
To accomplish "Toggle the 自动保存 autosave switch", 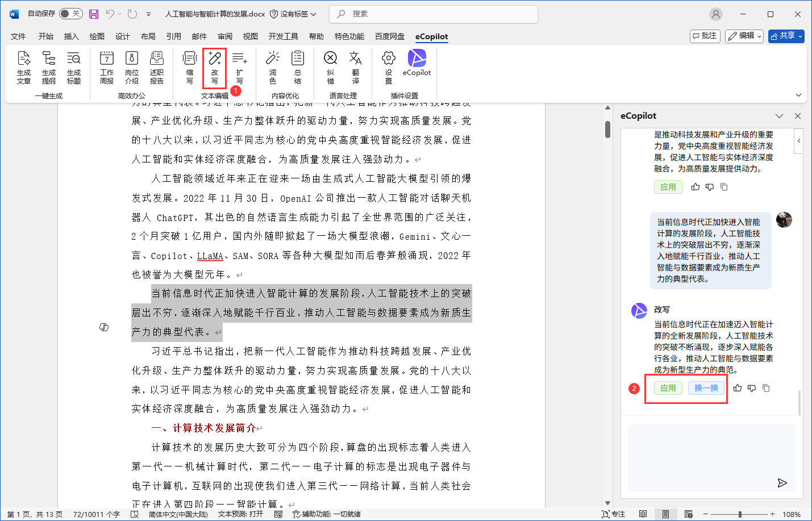I will (x=70, y=14).
